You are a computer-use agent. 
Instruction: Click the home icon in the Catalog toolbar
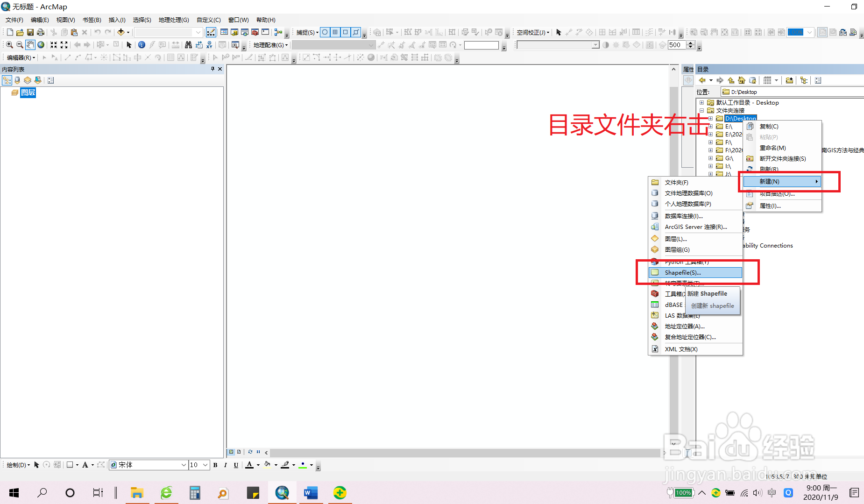(742, 80)
